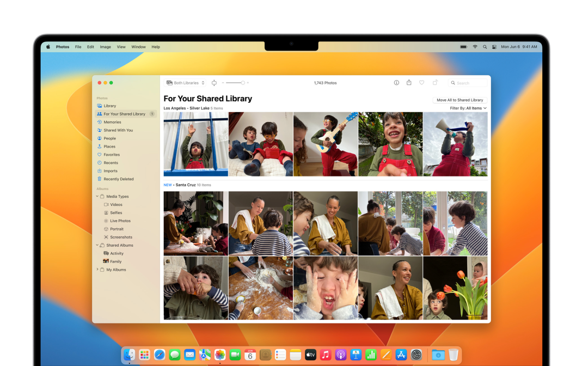Select For Your Shared Library in the sidebar
The width and height of the screenshot is (588, 366).
124,114
